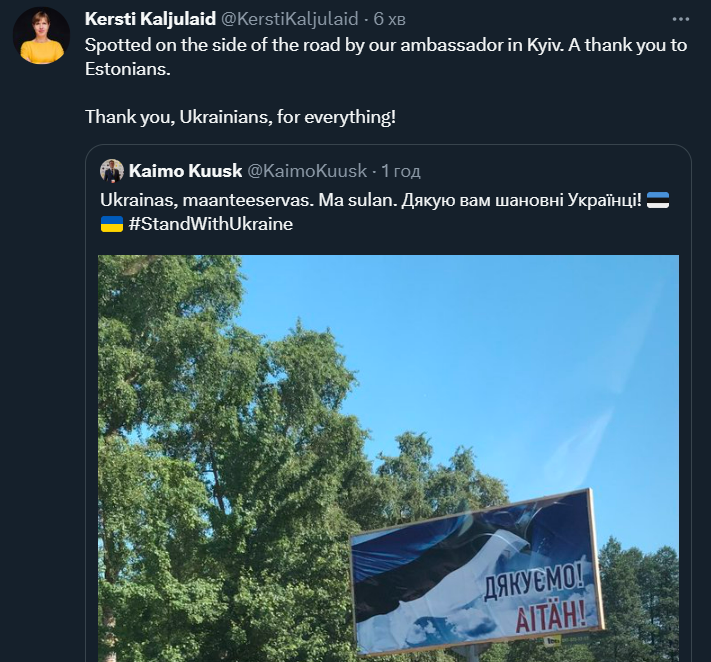Click the quoted tweet text Ukrainas, maanteeservas

tap(207, 200)
